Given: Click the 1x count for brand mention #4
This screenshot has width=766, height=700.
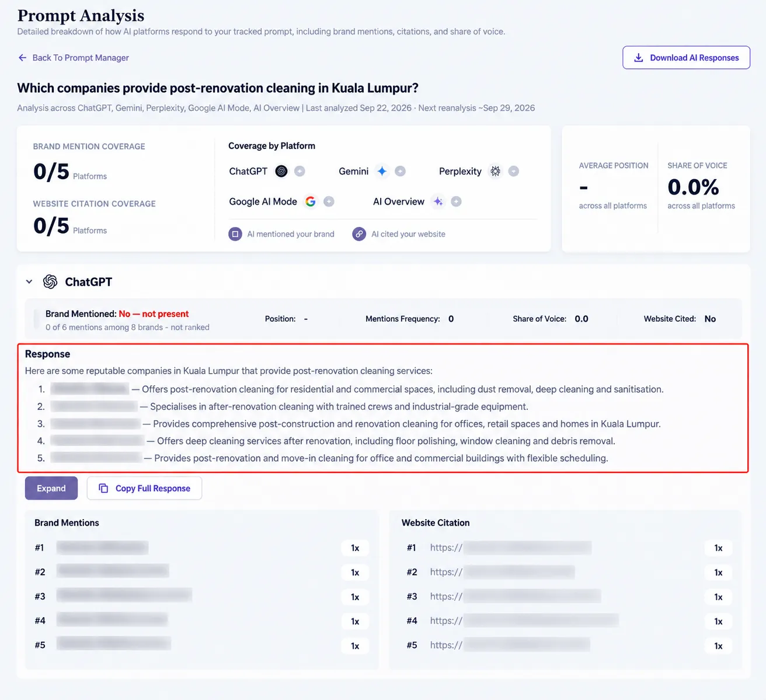Looking at the screenshot, I should click(355, 621).
